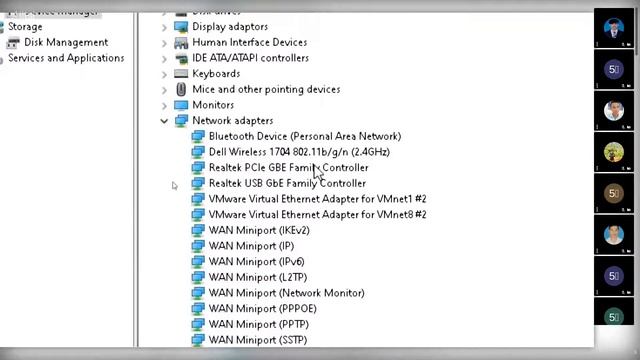This screenshot has width=640, height=360.
Task: Select WAN Miniport (IP) entry
Action: point(251,246)
